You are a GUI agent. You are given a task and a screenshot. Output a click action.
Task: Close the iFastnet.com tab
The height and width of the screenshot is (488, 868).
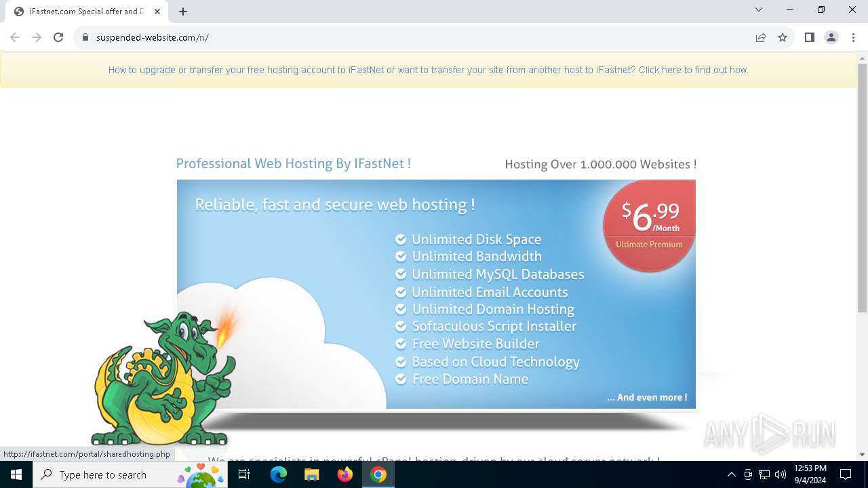point(157,12)
